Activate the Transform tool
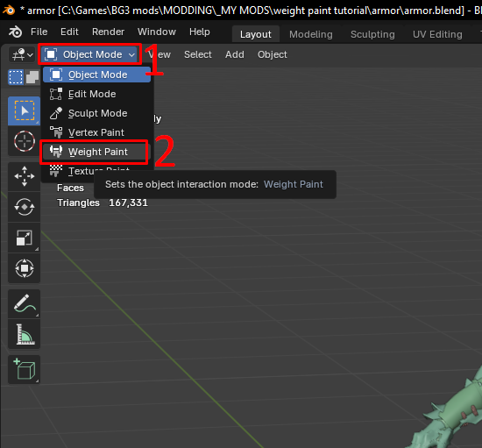The width and height of the screenshot is (482, 448). (x=25, y=268)
